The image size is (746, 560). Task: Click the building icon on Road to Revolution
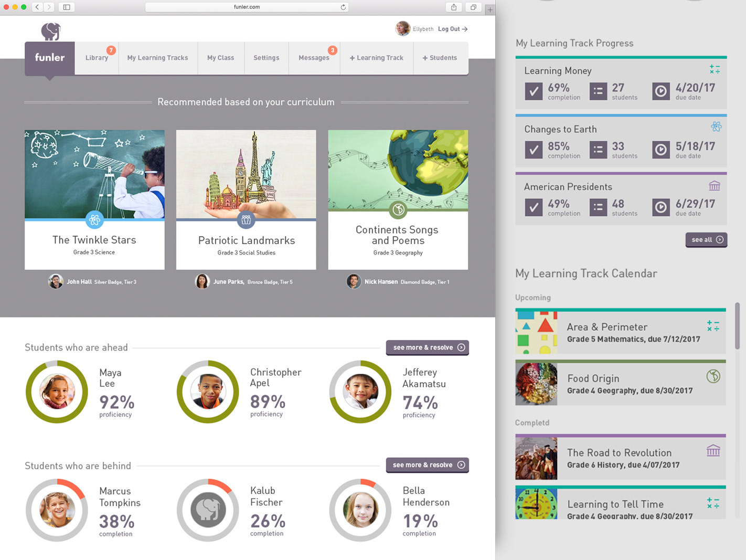713,450
